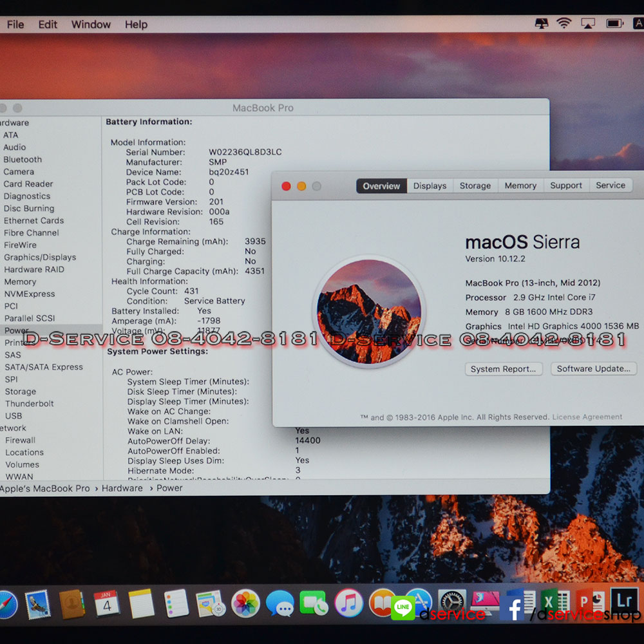Click Hardware in the path bar
The width and height of the screenshot is (644, 644).
[122, 488]
